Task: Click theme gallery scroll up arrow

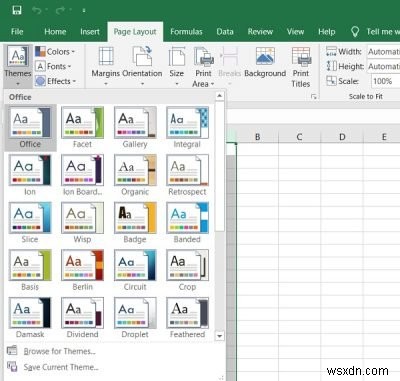Action: click(219, 96)
